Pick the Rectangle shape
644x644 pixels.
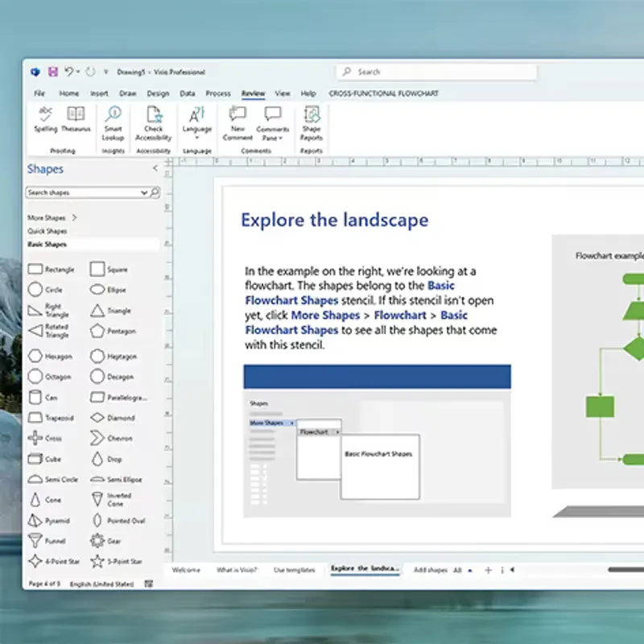[x=51, y=270]
